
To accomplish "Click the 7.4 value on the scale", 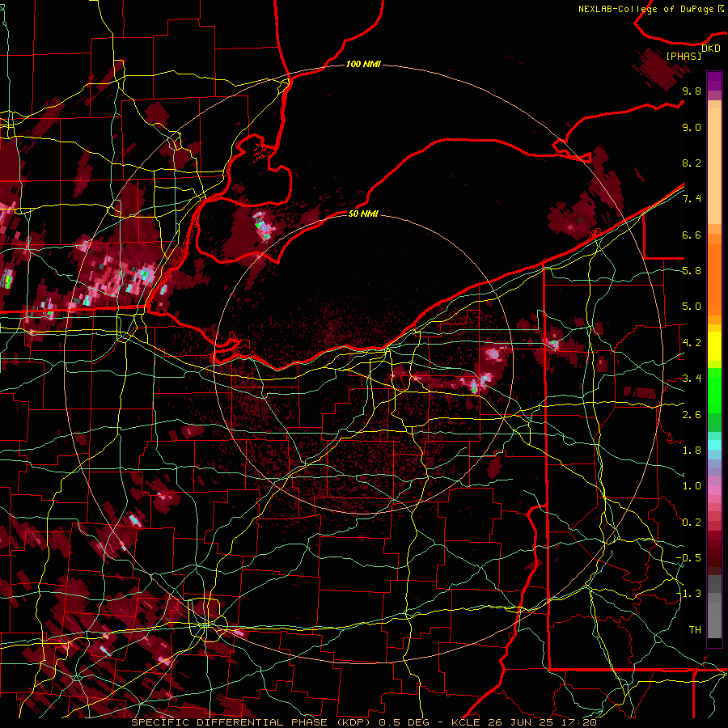I will (x=692, y=199).
